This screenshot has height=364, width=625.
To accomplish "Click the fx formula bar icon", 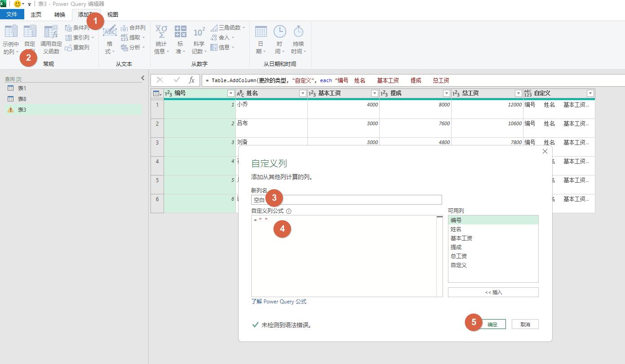I will [192, 80].
